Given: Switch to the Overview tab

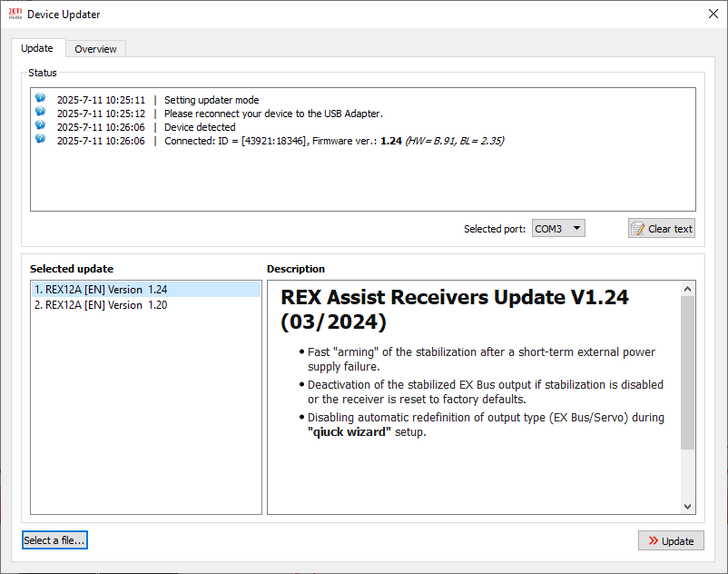Looking at the screenshot, I should click(x=95, y=49).
